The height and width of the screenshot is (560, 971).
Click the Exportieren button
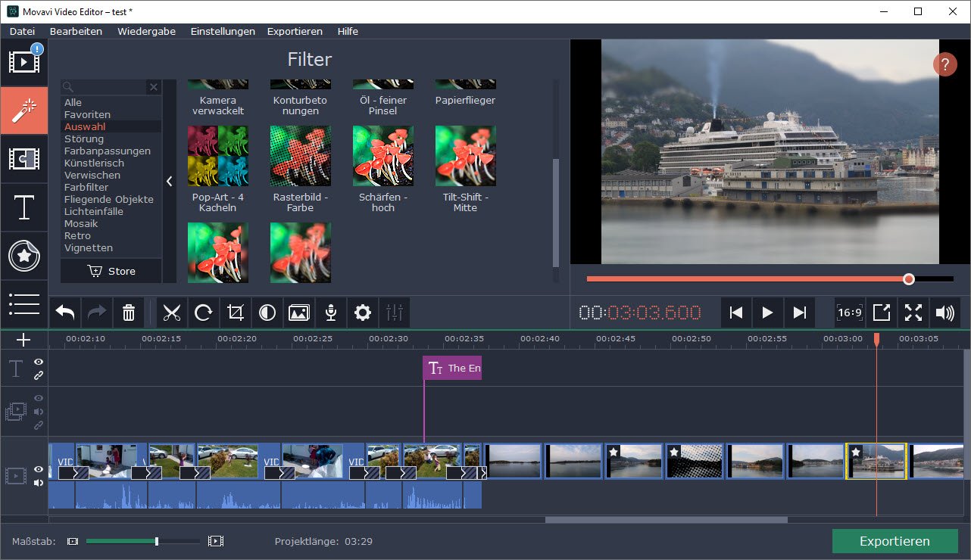pyautogui.click(x=895, y=541)
